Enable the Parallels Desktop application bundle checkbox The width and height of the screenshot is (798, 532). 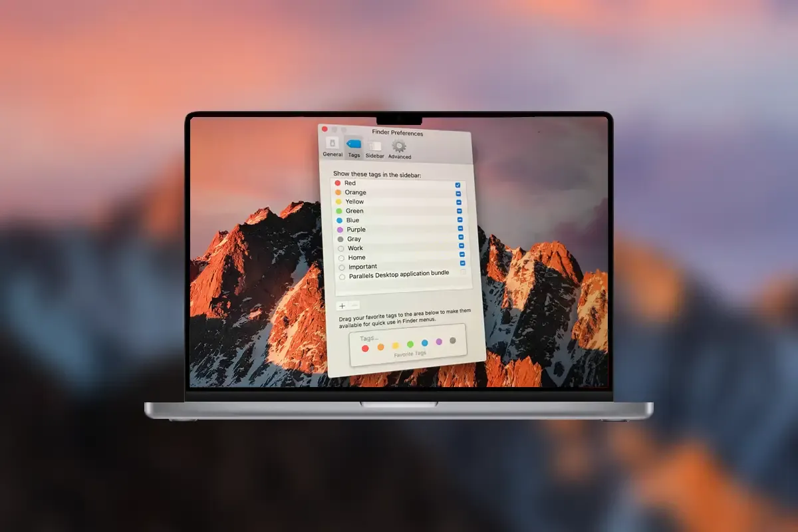(463, 272)
